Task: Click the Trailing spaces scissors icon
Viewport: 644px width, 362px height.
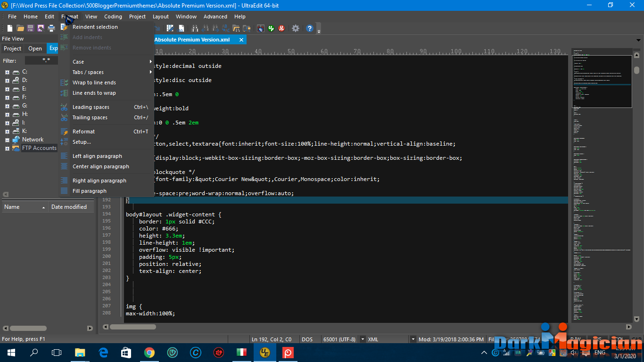Action: tap(64, 117)
